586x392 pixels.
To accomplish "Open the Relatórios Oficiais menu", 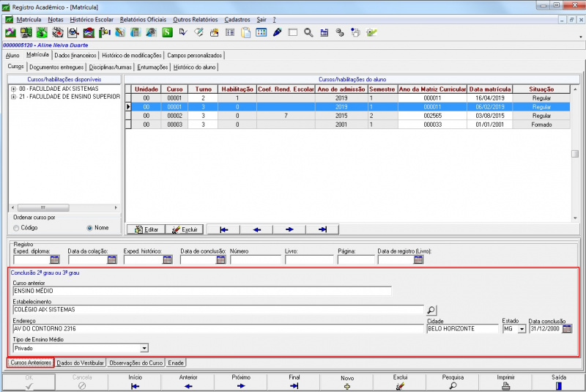I will point(144,19).
